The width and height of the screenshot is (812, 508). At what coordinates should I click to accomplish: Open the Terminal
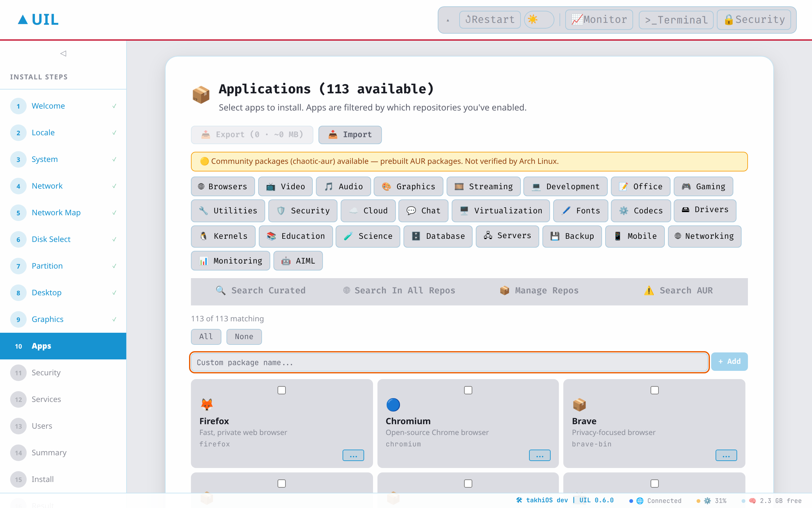[x=676, y=20]
